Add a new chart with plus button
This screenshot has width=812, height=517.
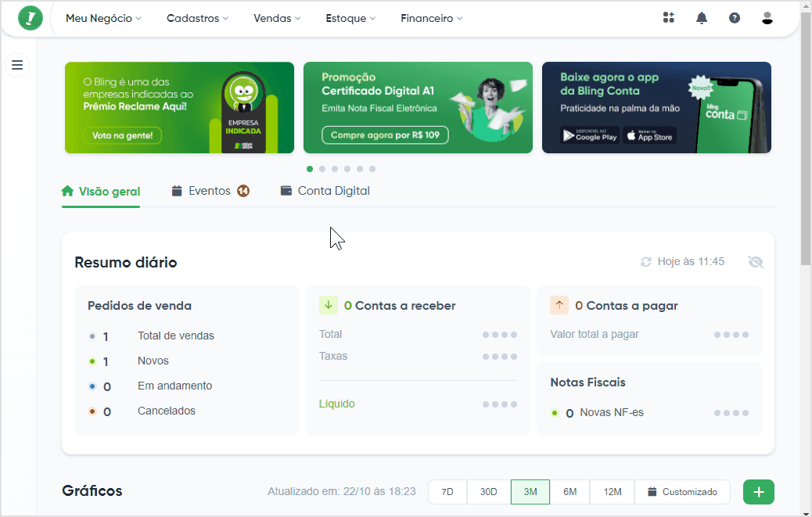pyautogui.click(x=759, y=492)
